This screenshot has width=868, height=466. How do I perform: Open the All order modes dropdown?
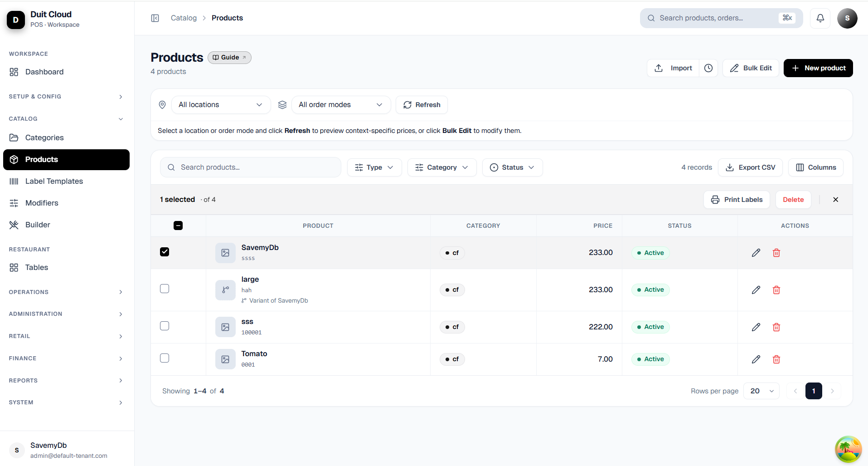pos(341,105)
